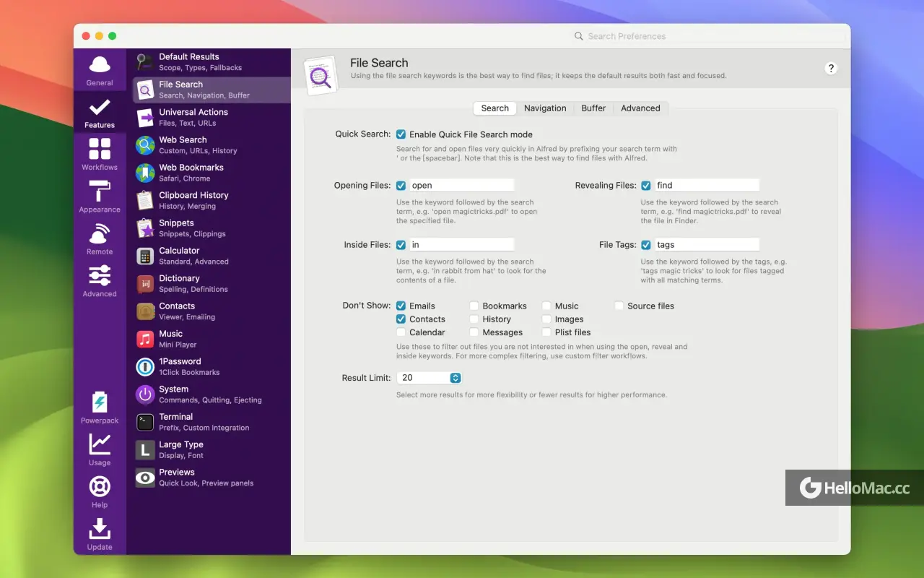Switch to the Navigation tab
This screenshot has height=578, width=924.
coord(545,108)
